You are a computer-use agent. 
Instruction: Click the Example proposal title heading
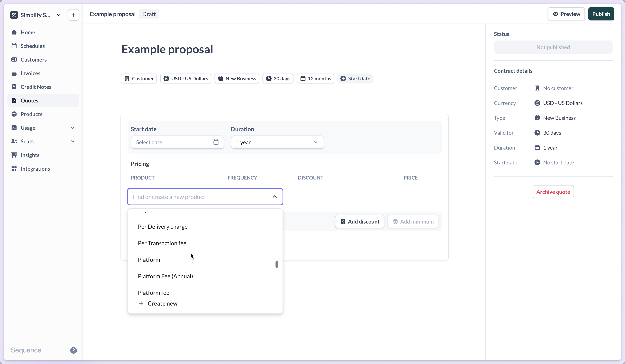point(167,49)
